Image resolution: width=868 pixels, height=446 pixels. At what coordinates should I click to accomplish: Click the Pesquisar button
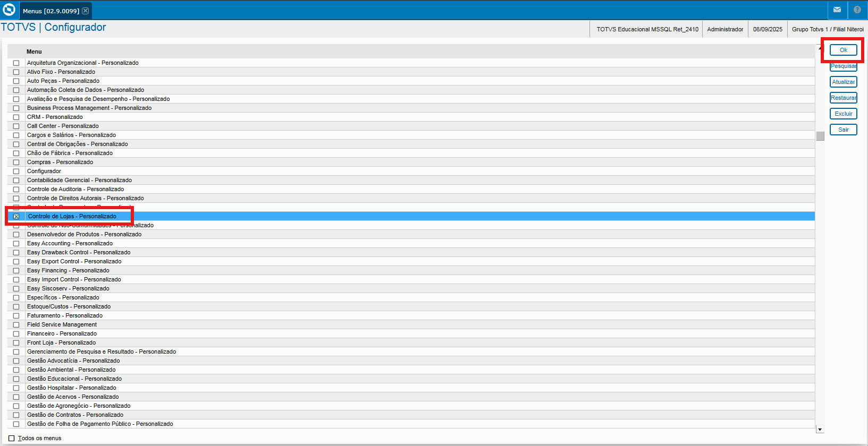844,66
